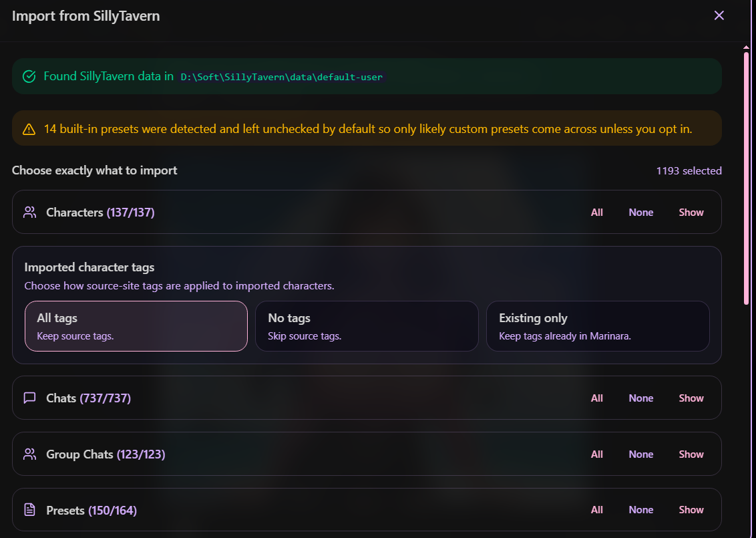Select All in the Chats row
Viewport: 756px width, 538px height.
click(597, 398)
